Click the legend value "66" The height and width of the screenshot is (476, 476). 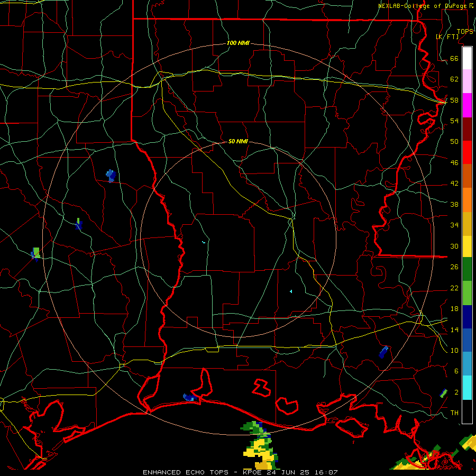click(x=454, y=58)
